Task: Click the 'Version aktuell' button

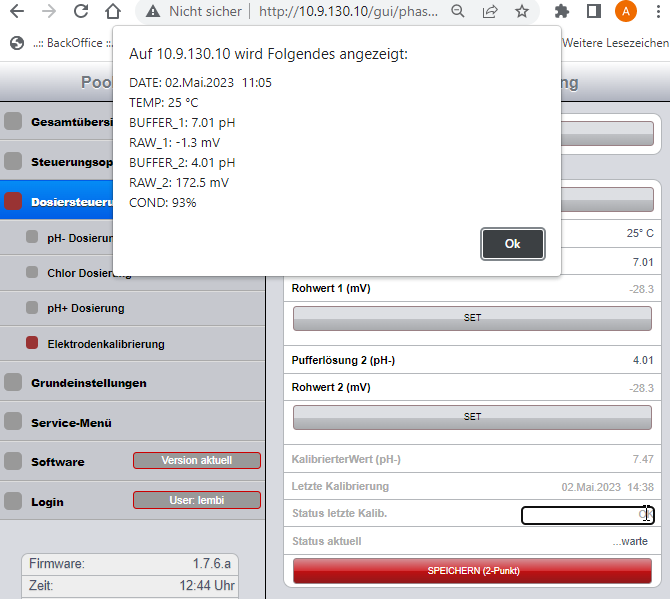Action: pyautogui.click(x=197, y=460)
